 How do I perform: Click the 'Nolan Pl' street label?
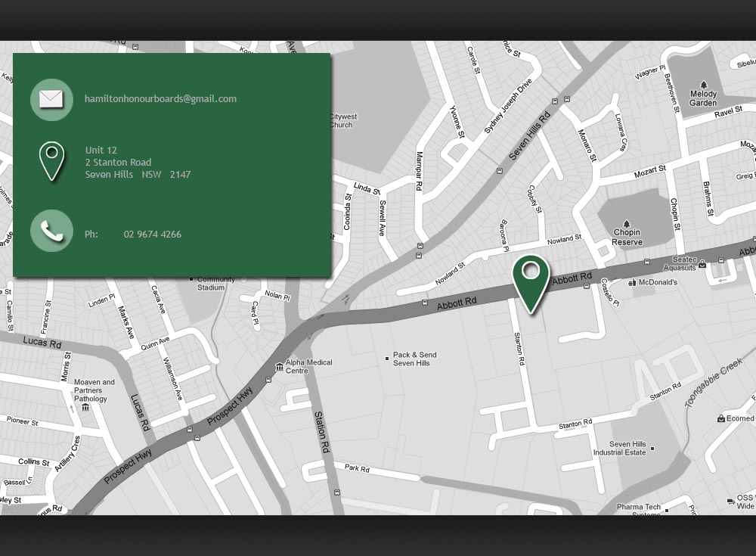pos(277,295)
